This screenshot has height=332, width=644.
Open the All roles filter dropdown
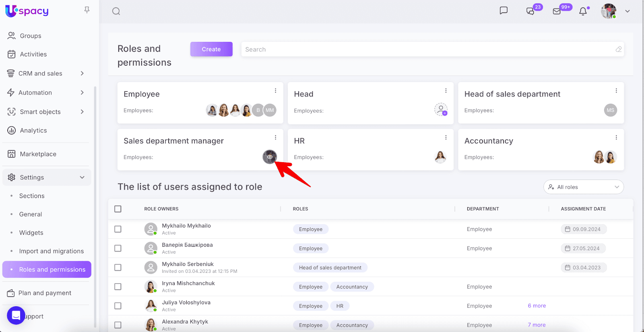[583, 187]
